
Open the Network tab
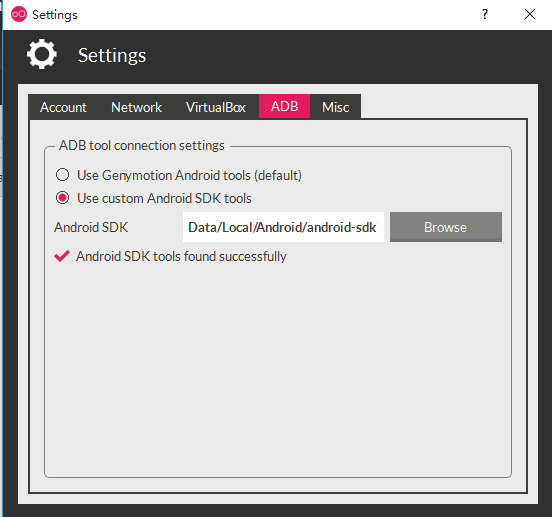click(136, 107)
